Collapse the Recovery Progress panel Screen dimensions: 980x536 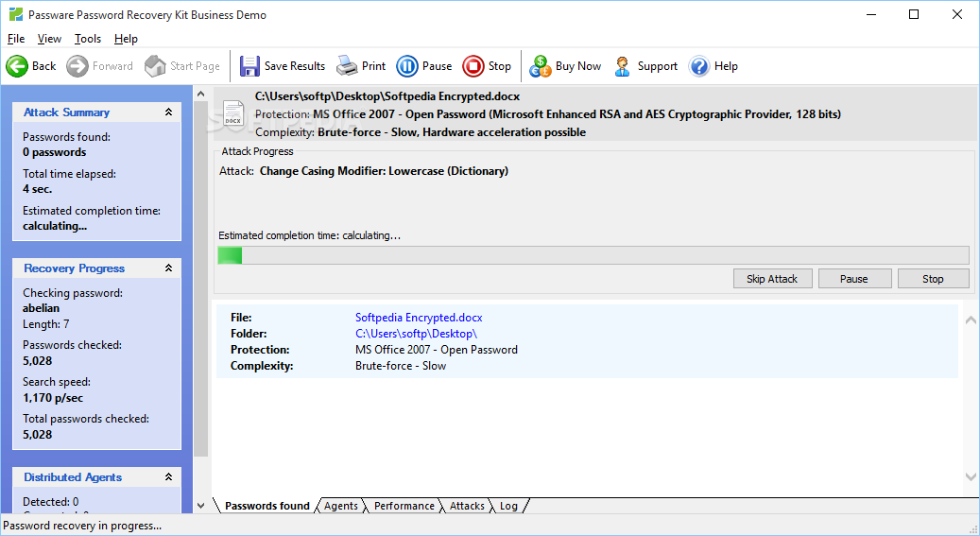tap(168, 268)
